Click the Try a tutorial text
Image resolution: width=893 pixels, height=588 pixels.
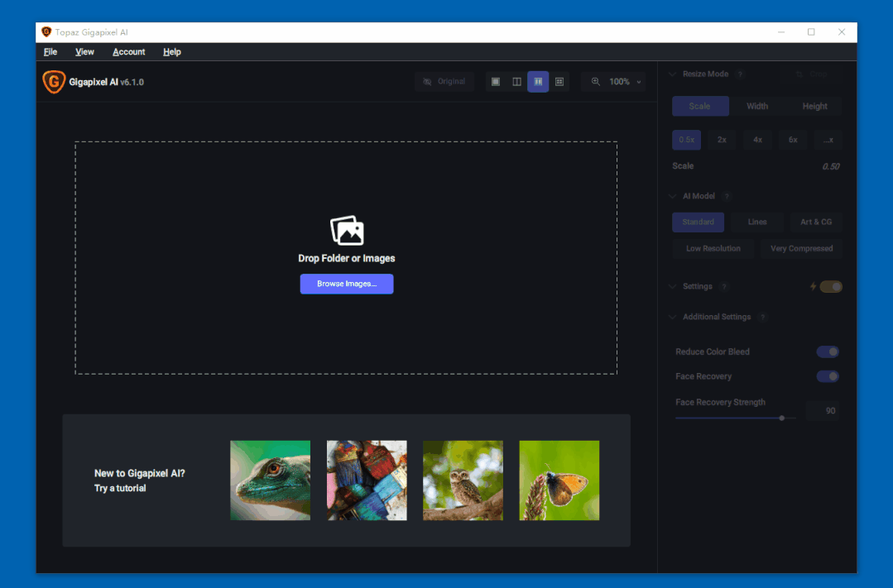pos(120,489)
